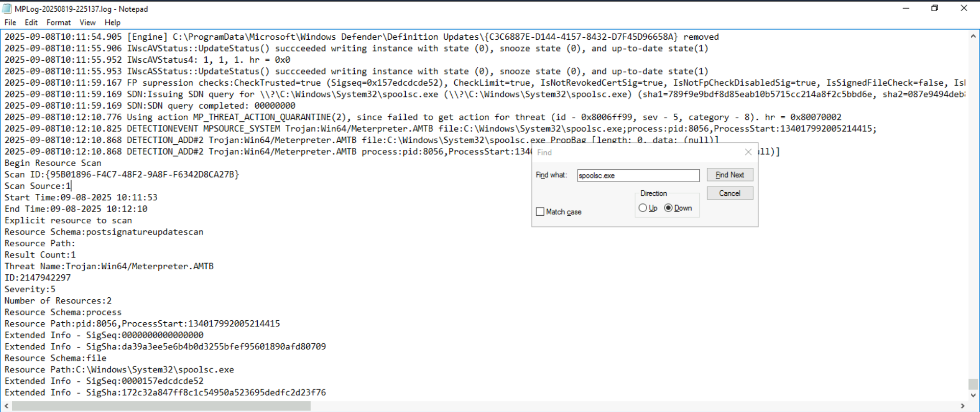The width and height of the screenshot is (980, 412).
Task: Click the 'SDN:Issuing SDN query' line
Action: tap(485, 94)
